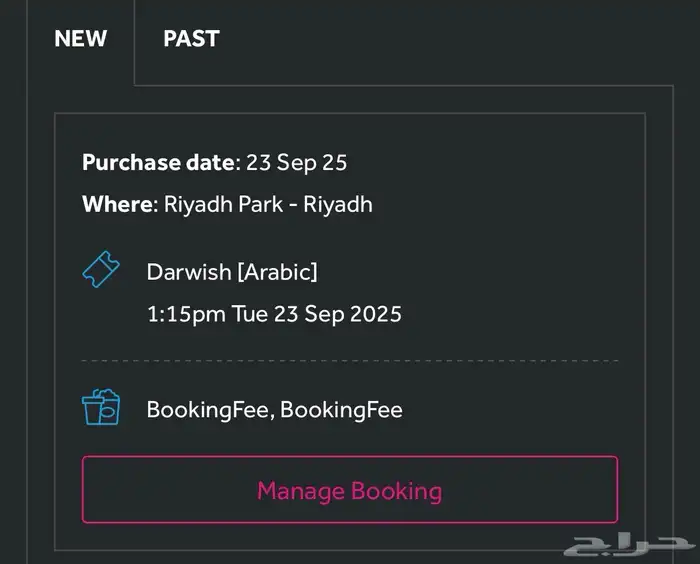
Task: Click the second BookingFee item
Action: pyautogui.click(x=341, y=409)
